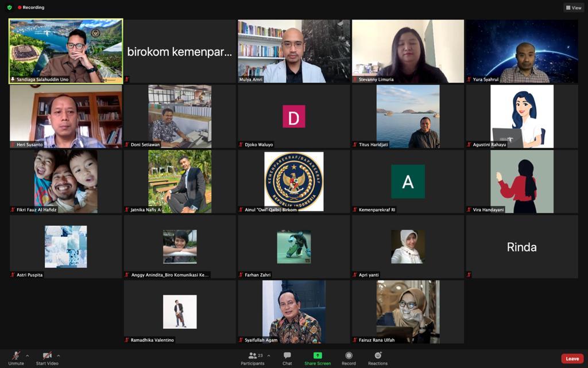Open the Reactions menu

coord(378,358)
